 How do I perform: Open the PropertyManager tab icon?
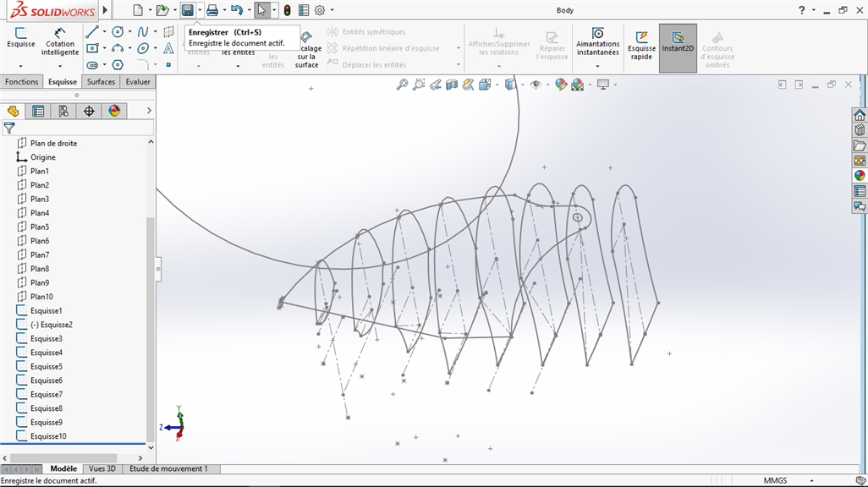(x=38, y=112)
